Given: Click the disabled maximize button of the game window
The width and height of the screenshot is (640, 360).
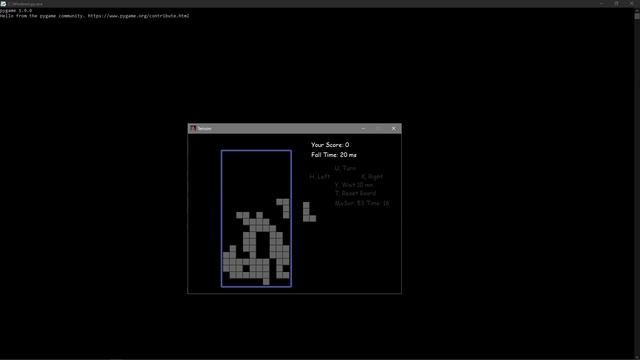Looking at the screenshot, I should click(379, 129).
